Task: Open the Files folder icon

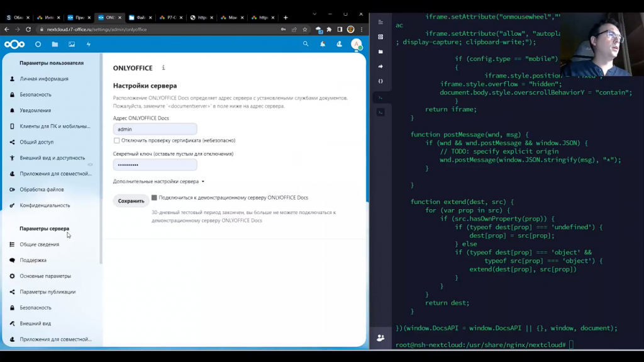Action: coord(55,44)
